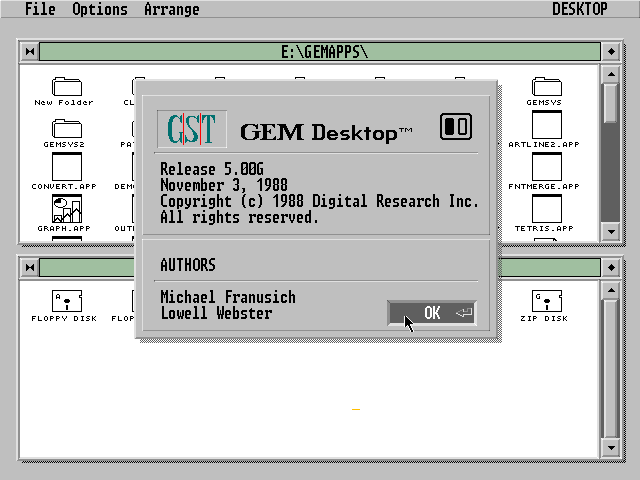
Task: Click the E:\GEMAPPS\ title bar
Action: 320,51
